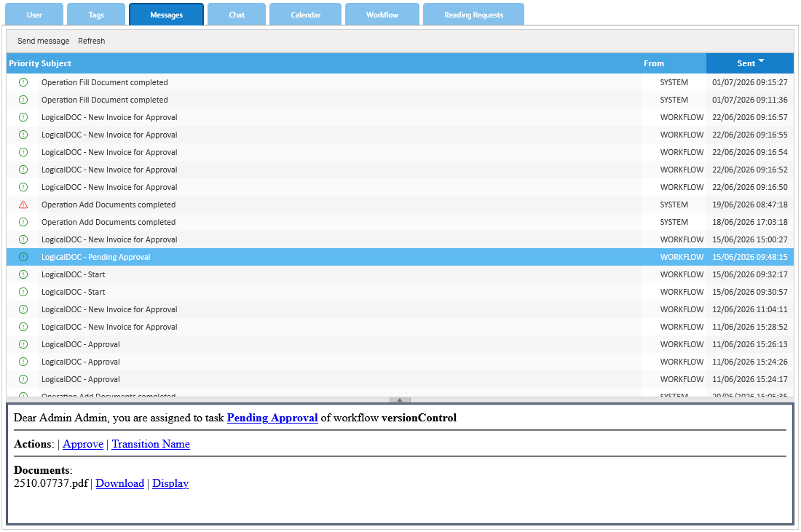Open the Pending Approval task link
The image size is (801, 532).
[x=272, y=418]
